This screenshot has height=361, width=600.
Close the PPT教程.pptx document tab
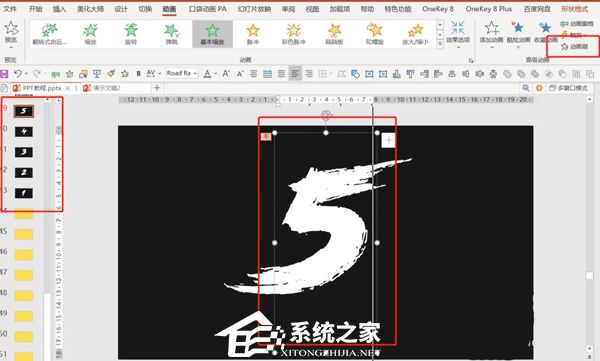[x=68, y=88]
